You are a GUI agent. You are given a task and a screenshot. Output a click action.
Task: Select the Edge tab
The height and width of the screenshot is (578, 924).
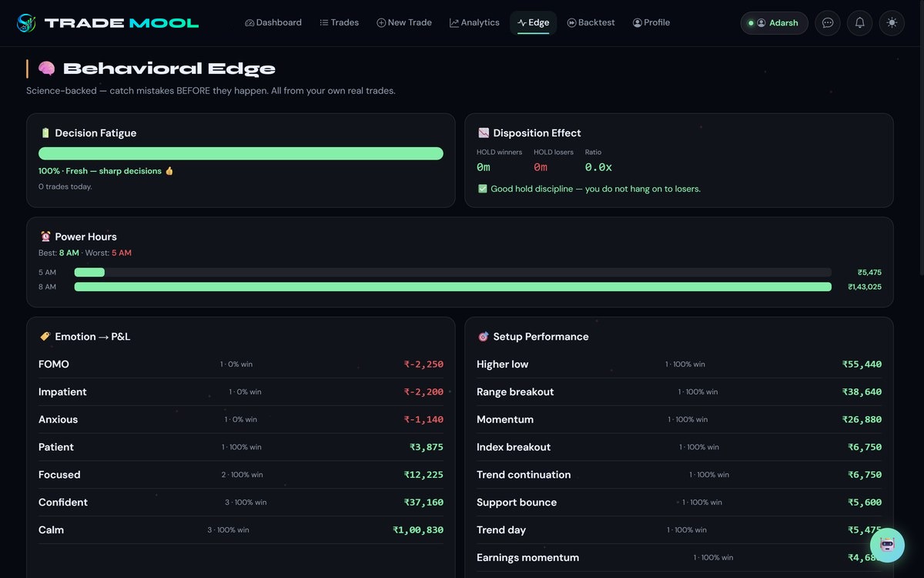[534, 23]
